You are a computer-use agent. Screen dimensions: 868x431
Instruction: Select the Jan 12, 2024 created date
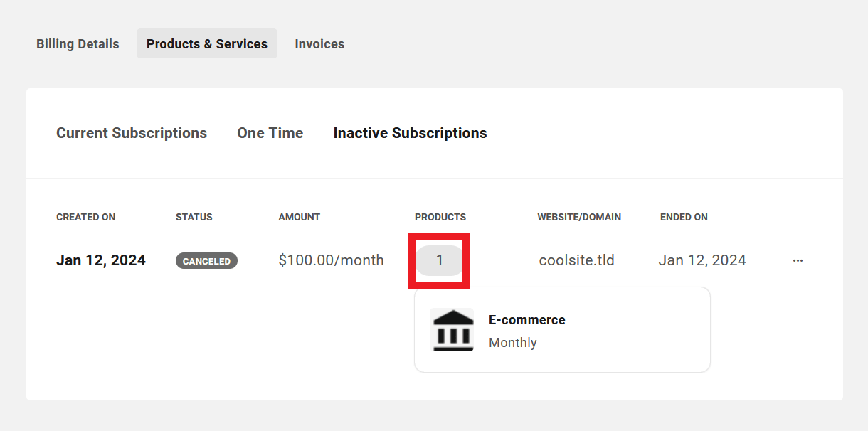tap(101, 260)
